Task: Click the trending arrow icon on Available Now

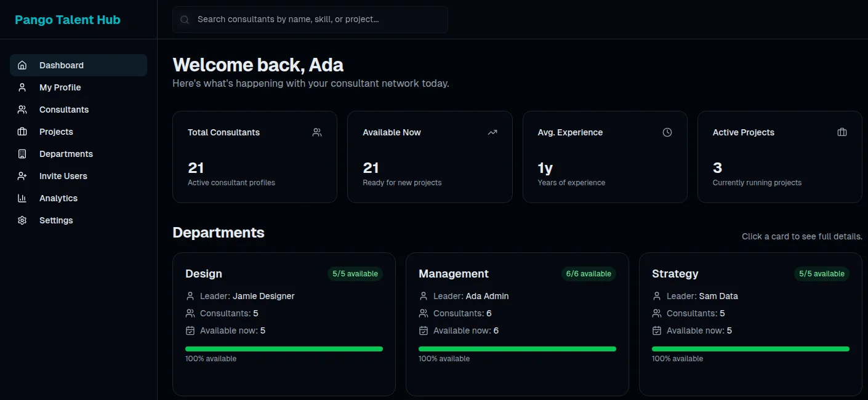Action: pos(492,132)
